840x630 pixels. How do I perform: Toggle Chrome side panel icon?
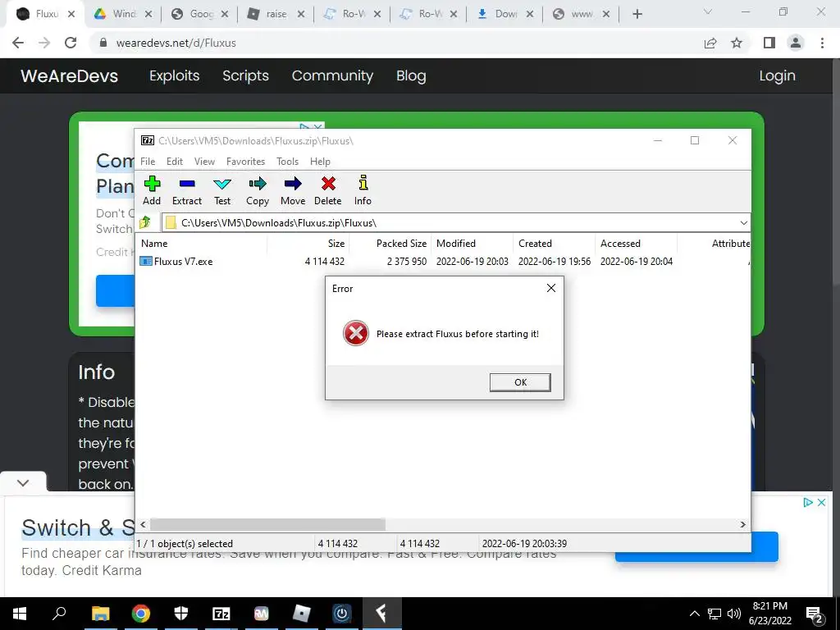click(x=769, y=43)
